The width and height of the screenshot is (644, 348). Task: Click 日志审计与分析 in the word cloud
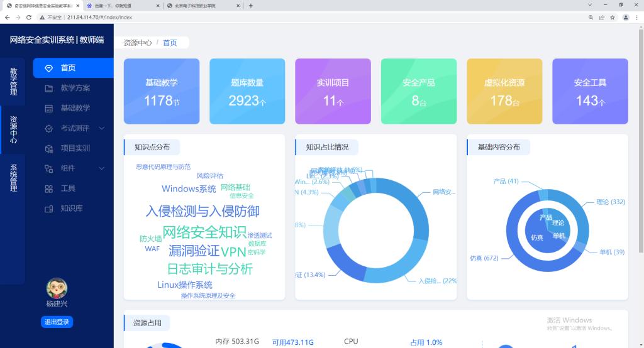point(210,269)
